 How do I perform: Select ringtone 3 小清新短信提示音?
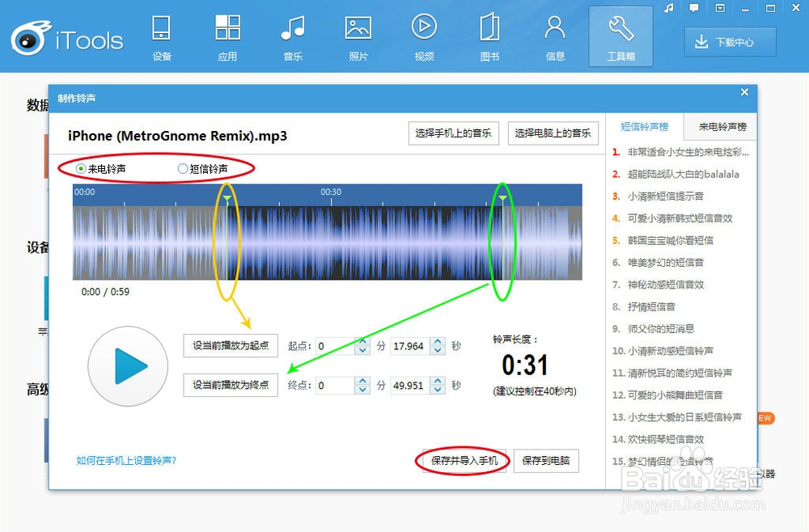point(659,196)
